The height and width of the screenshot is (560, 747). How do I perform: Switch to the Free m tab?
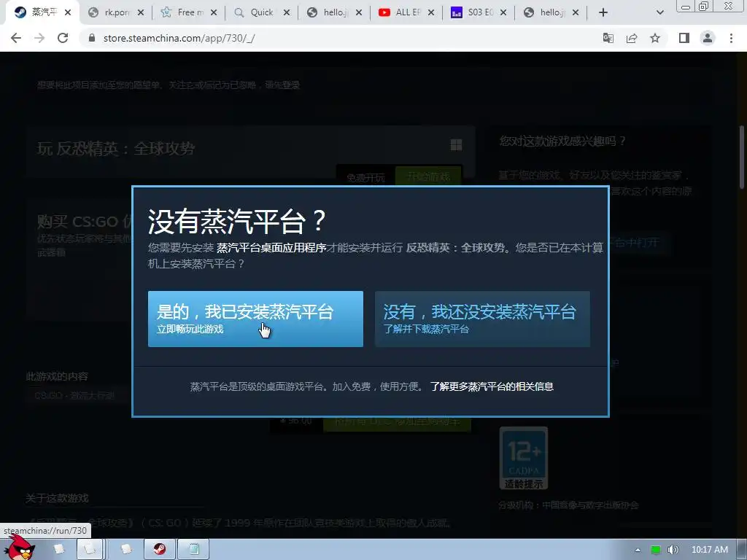[190, 12]
